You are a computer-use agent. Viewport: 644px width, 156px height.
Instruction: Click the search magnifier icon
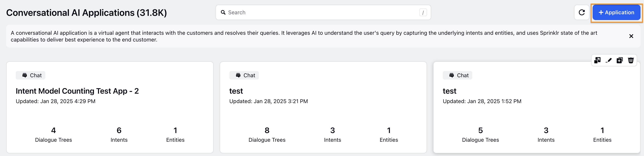(223, 13)
